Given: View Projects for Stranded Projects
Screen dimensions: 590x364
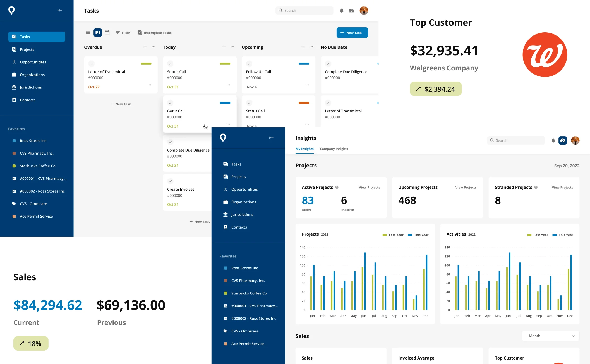Looking at the screenshot, I should point(562,187).
